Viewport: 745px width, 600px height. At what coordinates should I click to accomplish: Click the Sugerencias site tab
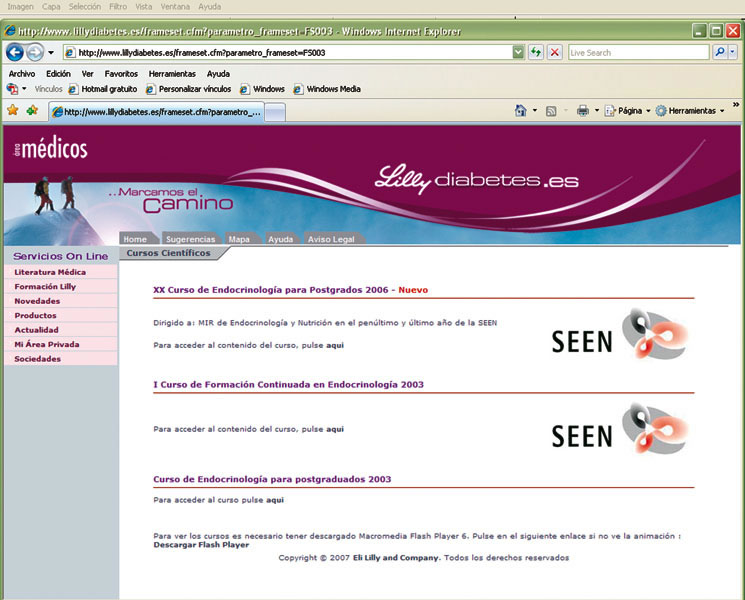tap(191, 239)
